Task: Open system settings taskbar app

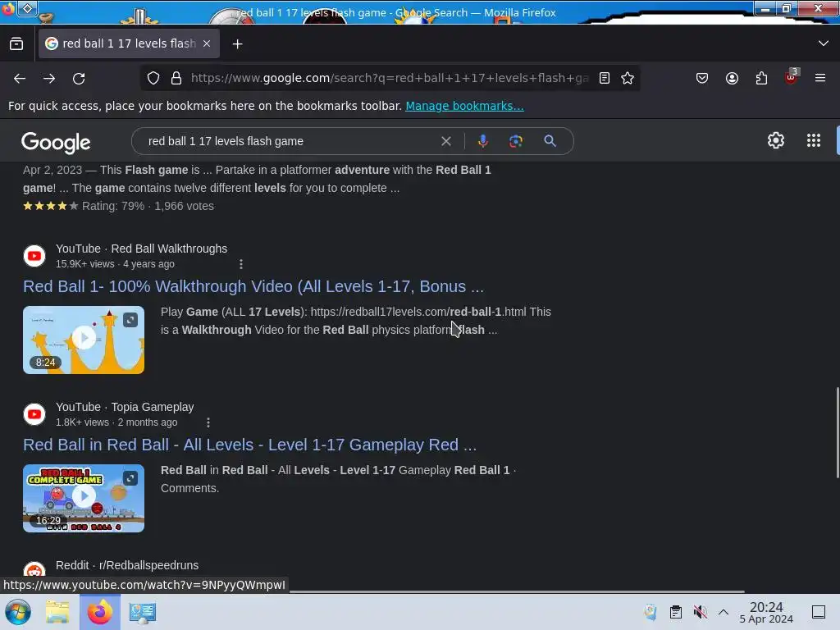Action: [x=142, y=612]
